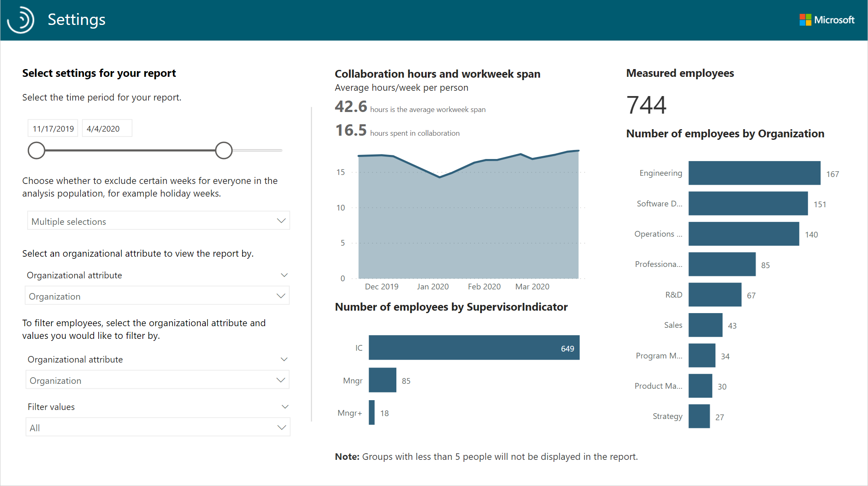
Task: Click the application logo in the header
Action: click(20, 20)
